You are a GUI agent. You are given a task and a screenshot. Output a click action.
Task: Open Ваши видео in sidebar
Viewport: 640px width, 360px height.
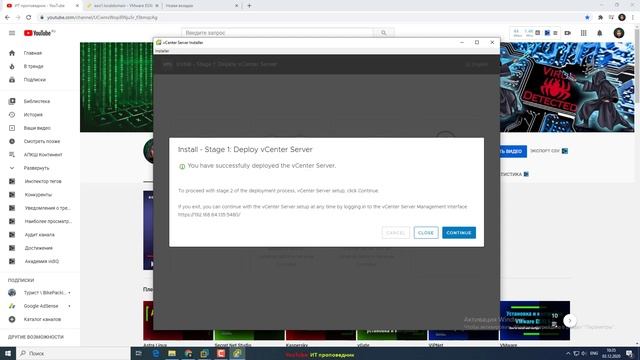point(37,128)
